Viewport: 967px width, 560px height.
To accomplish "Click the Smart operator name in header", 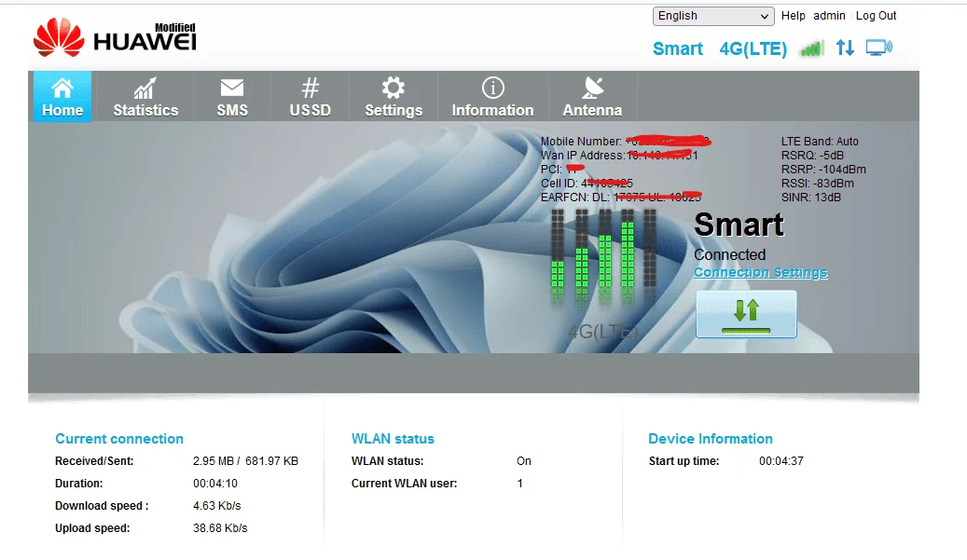I will pyautogui.click(x=678, y=48).
